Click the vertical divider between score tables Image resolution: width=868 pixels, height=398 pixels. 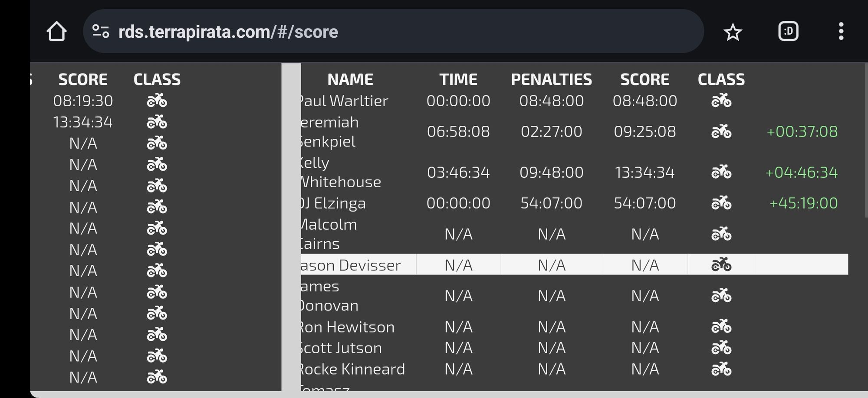tap(291, 225)
